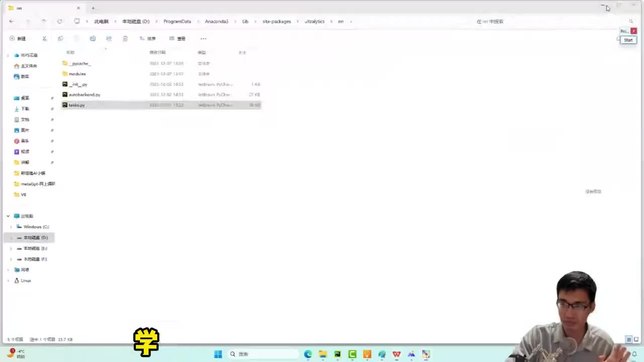The height and width of the screenshot is (362, 644).
Task: Collapse the 此电脑 tree node
Action: [x=8, y=216]
